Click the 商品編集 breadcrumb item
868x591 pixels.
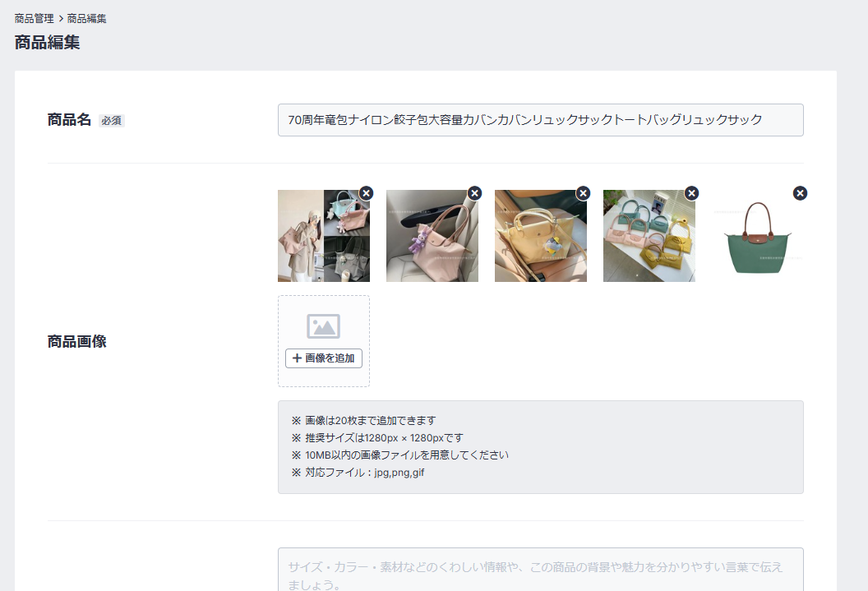[87, 18]
